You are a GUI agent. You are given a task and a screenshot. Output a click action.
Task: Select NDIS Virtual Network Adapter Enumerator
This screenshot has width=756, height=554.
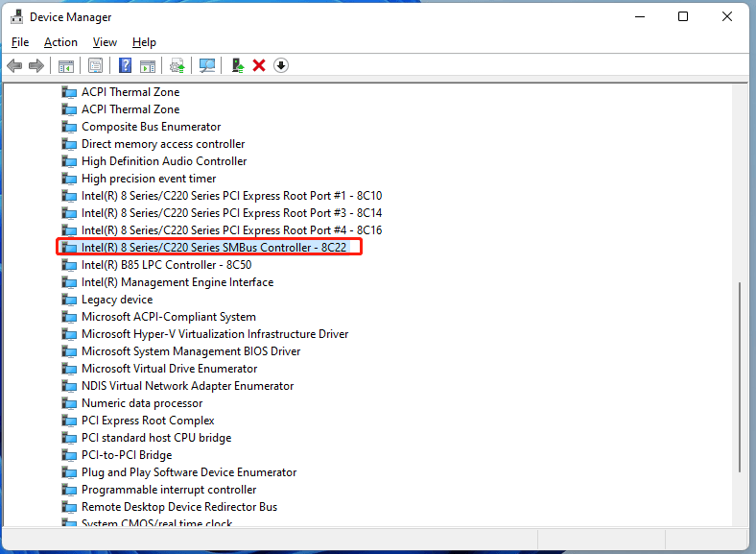pyautogui.click(x=187, y=386)
